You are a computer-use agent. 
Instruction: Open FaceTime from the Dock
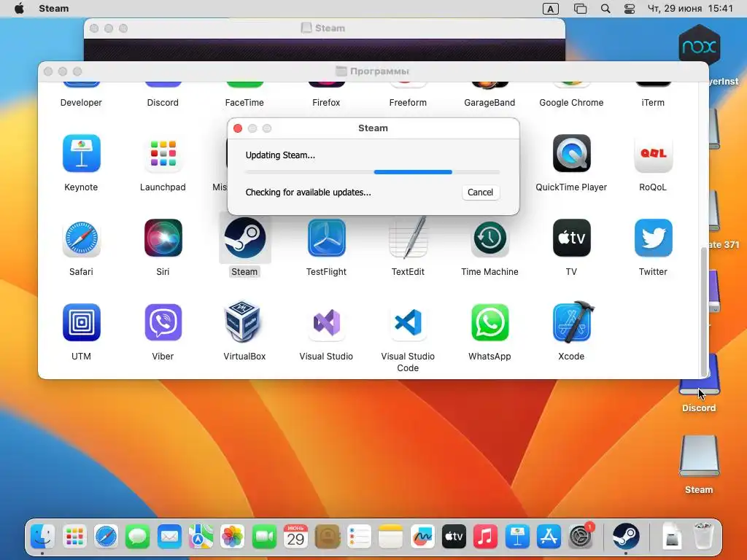pos(264,537)
